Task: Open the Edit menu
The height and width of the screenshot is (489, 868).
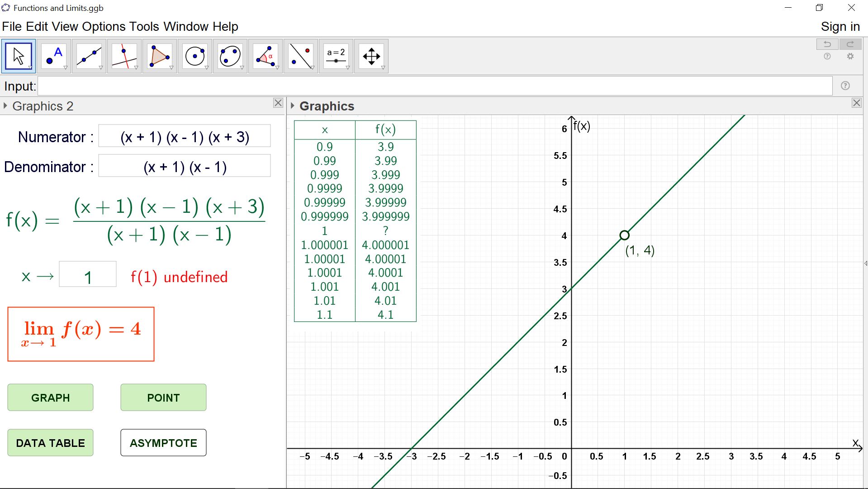Action: pos(37,27)
